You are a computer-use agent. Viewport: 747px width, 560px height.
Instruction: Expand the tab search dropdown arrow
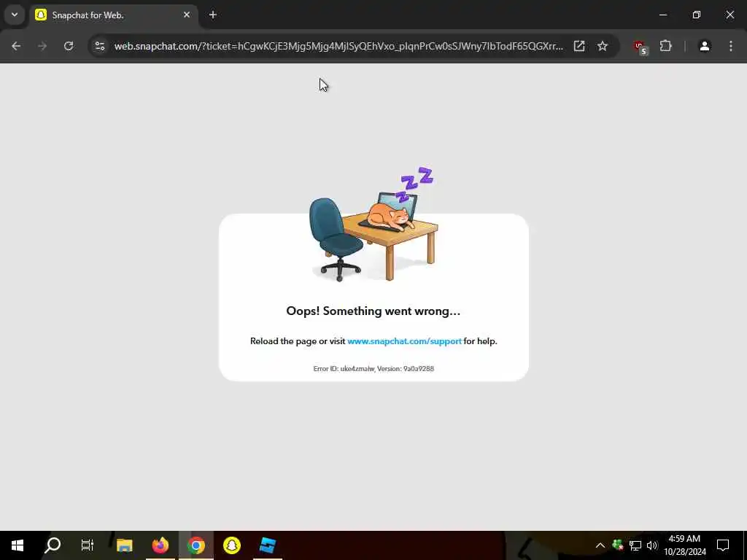(x=15, y=15)
